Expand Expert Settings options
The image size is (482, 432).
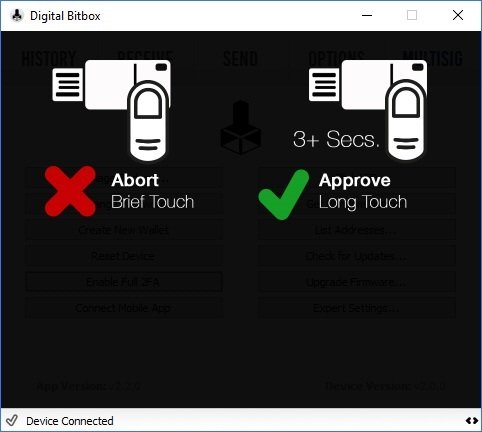(x=356, y=308)
